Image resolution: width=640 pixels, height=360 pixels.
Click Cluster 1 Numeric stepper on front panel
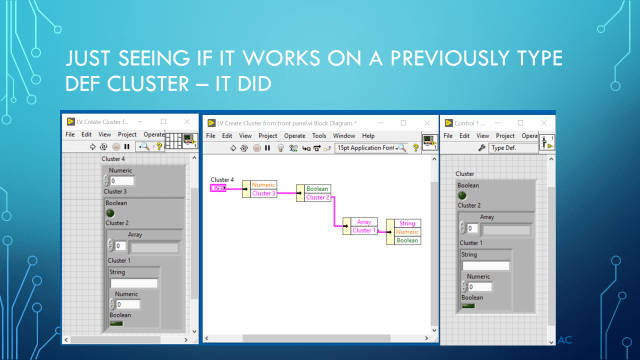[x=112, y=304]
